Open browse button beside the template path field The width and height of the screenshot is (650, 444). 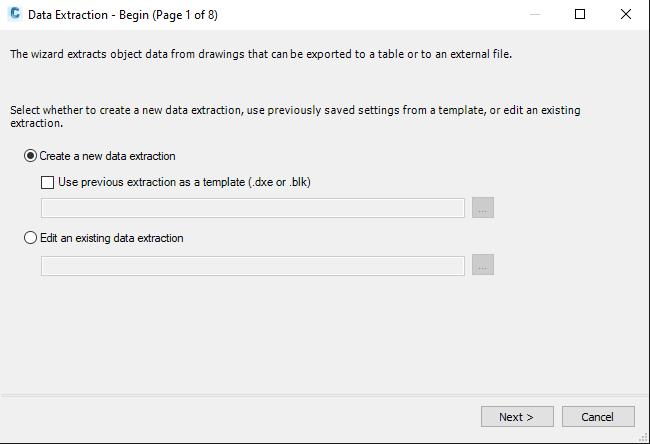483,208
